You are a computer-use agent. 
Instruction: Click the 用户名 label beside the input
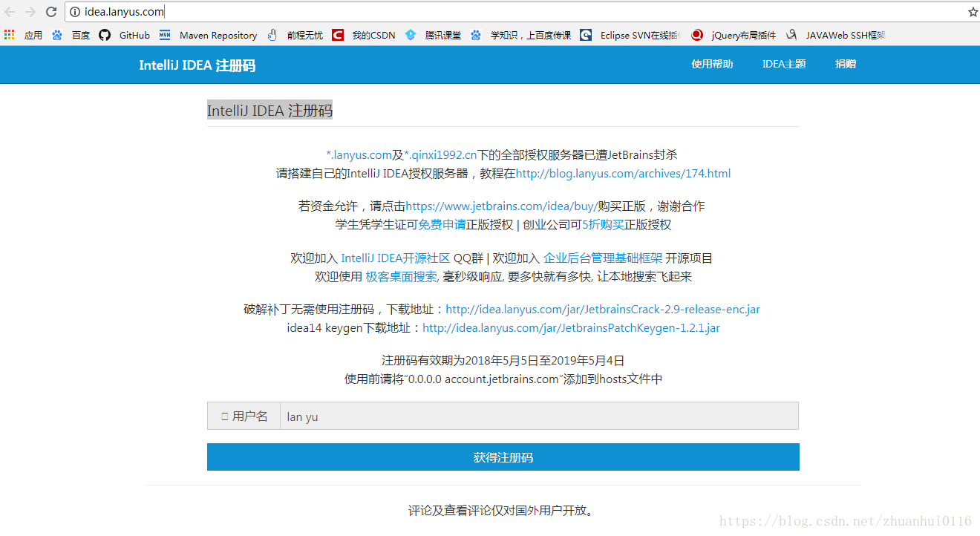244,416
